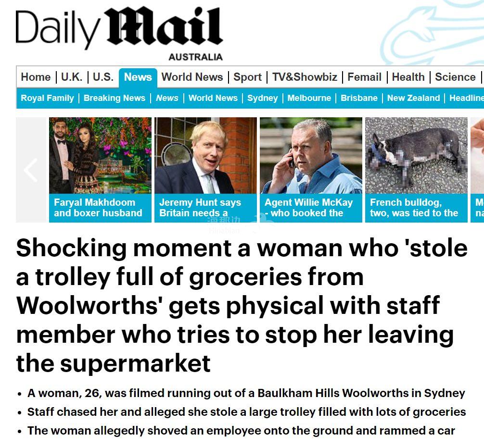Open the TV&Showbiz section
The width and height of the screenshot is (484, 448).
(305, 77)
